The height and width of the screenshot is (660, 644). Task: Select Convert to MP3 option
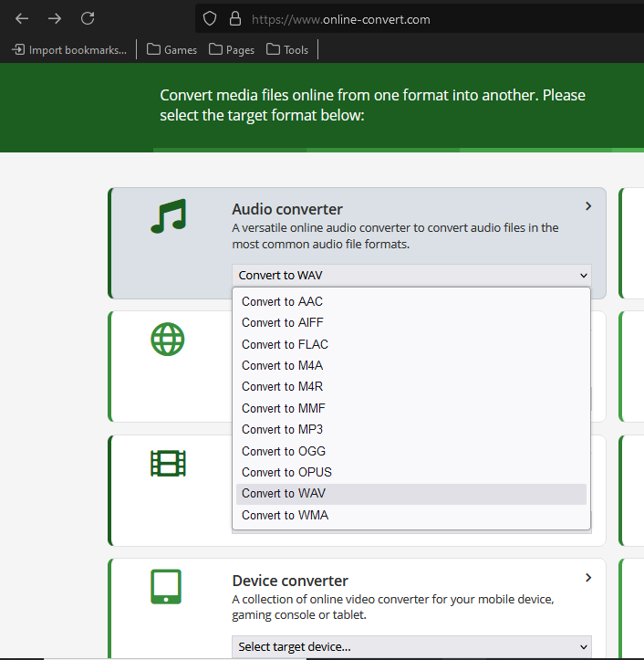tap(283, 429)
